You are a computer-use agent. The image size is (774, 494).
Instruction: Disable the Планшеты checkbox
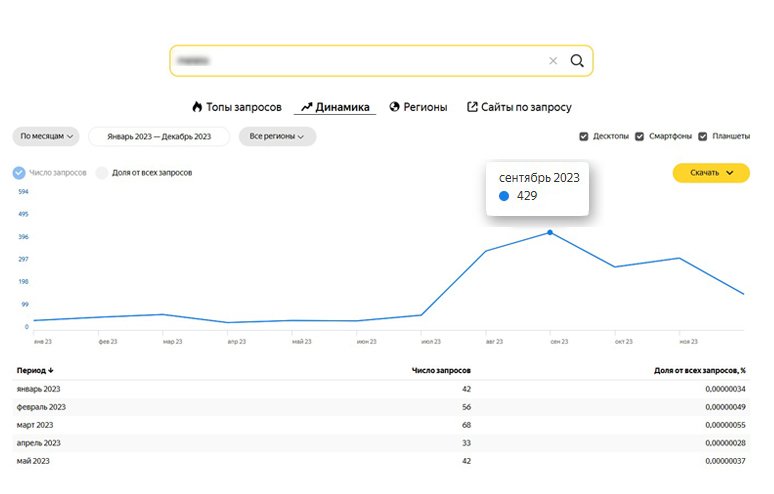(703, 136)
